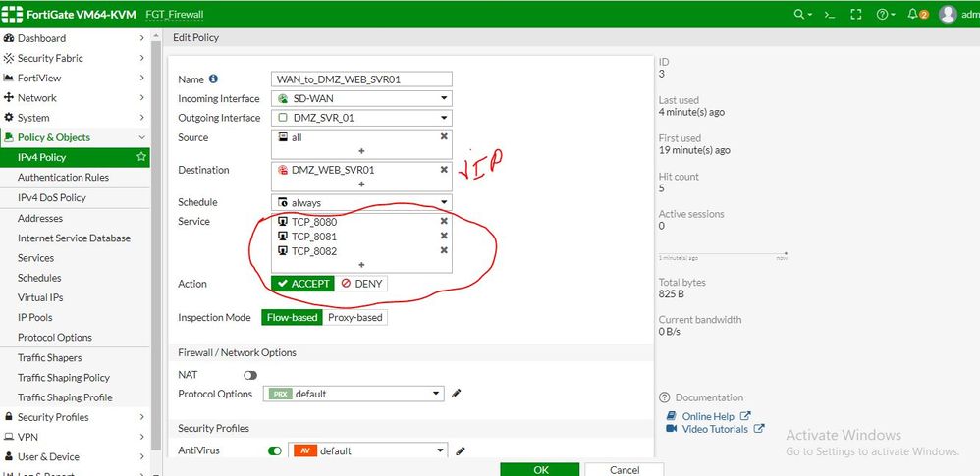Open the admin user avatar menu
The height and width of the screenshot is (476, 980).
point(948,15)
